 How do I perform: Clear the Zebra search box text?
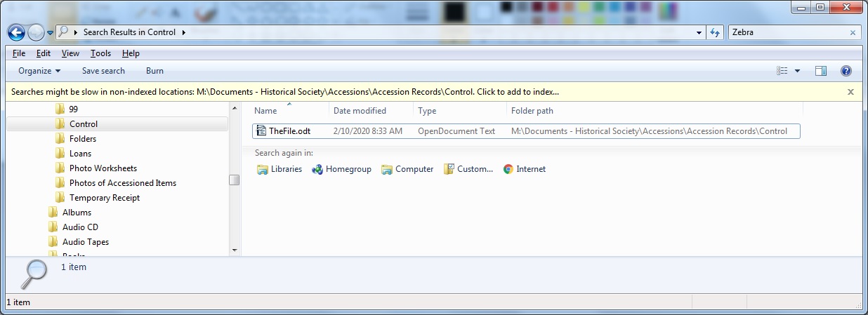coord(853,32)
